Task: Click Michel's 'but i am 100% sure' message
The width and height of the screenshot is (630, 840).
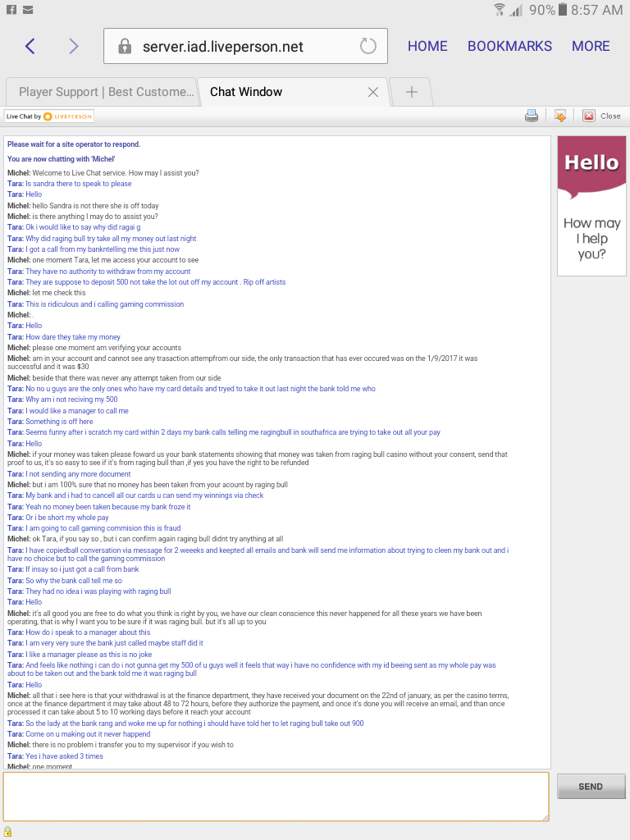Action: pos(148,485)
